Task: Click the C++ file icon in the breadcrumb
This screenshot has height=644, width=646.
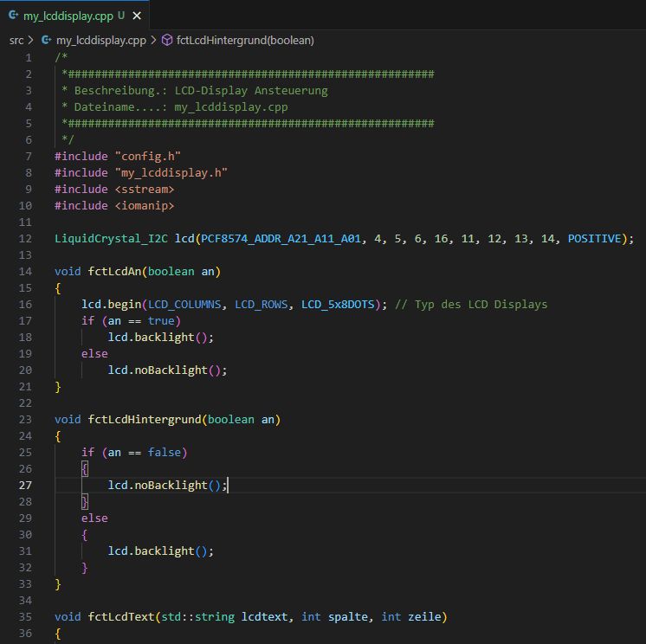Action: pyautogui.click(x=47, y=40)
